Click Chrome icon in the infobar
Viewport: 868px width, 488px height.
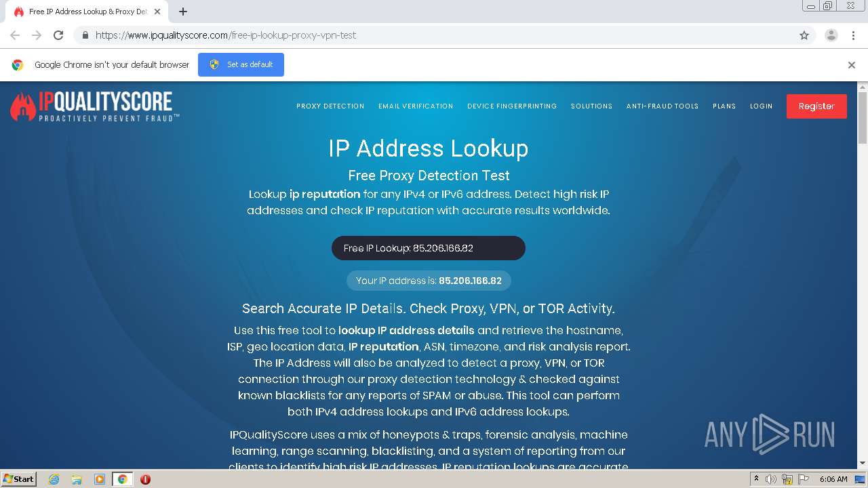coord(18,65)
